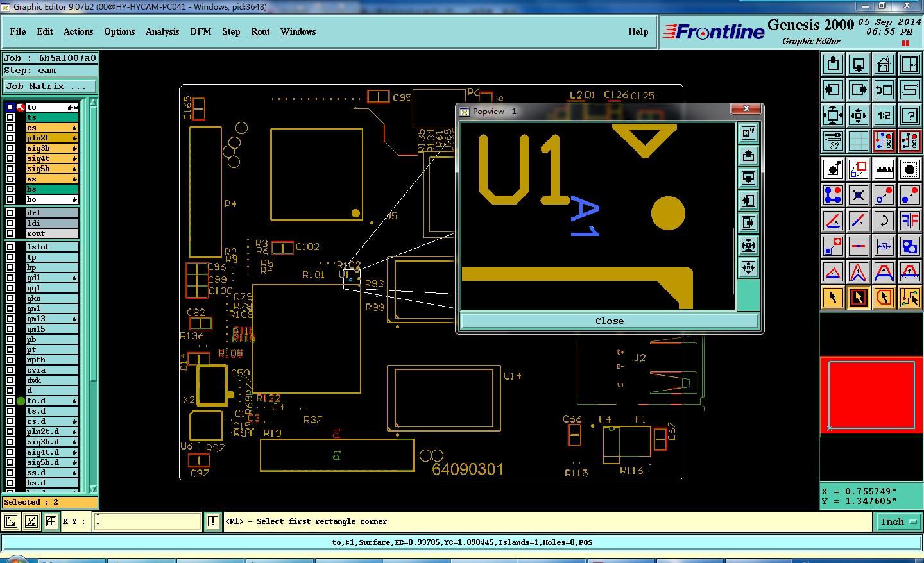Viewport: 924px width, 563px height.
Task: Toggle display checkbox for layer sig3b
Action: (10, 148)
